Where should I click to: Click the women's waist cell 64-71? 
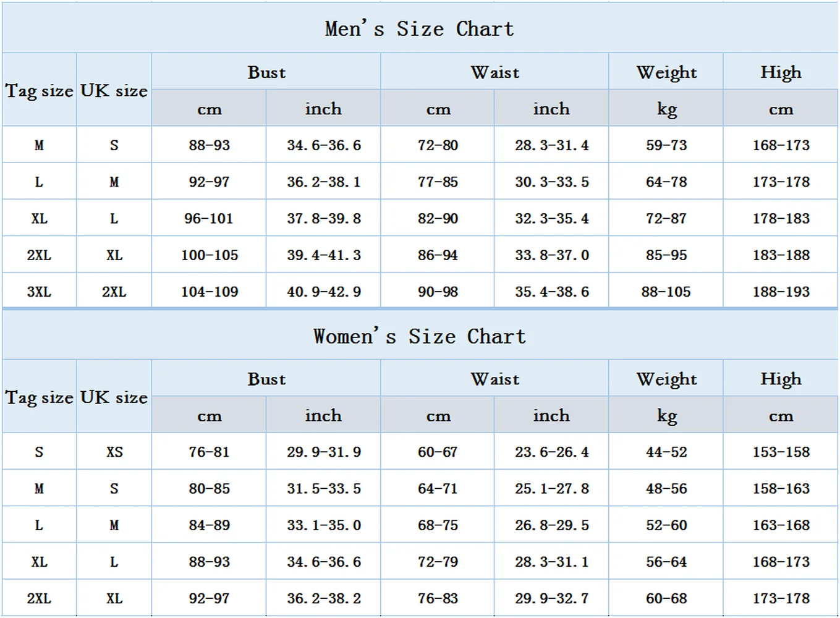(438, 489)
